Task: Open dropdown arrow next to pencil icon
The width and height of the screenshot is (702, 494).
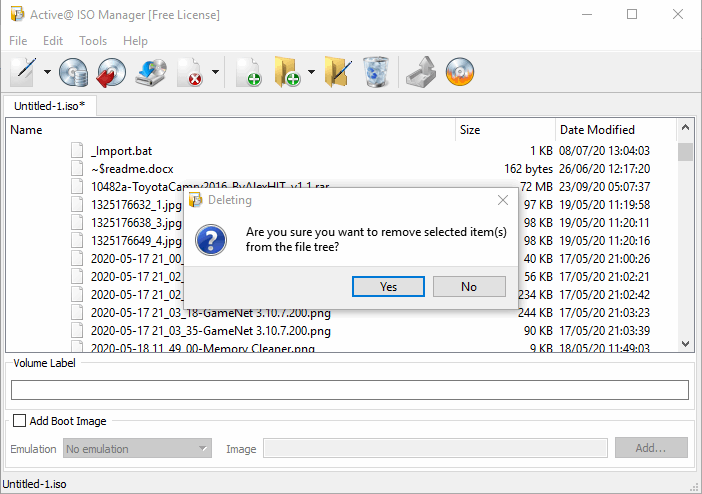Action: pos(47,72)
